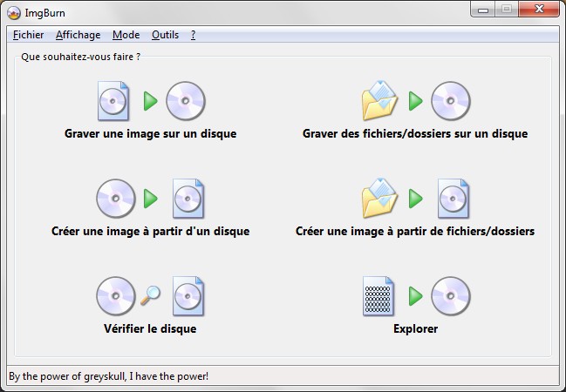
Task: Click the folder icon above Créer une image à partir de fichiers/dossiers
Action: coord(379,198)
